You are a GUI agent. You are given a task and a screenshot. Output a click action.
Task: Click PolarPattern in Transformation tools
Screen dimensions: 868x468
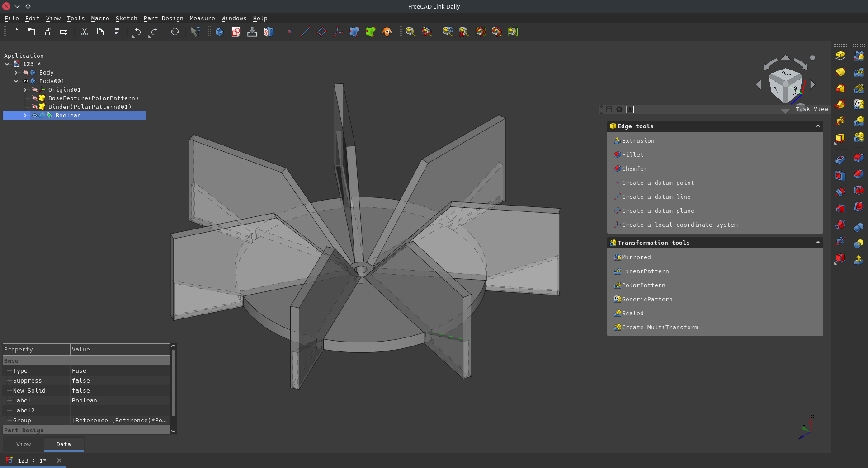coord(643,285)
